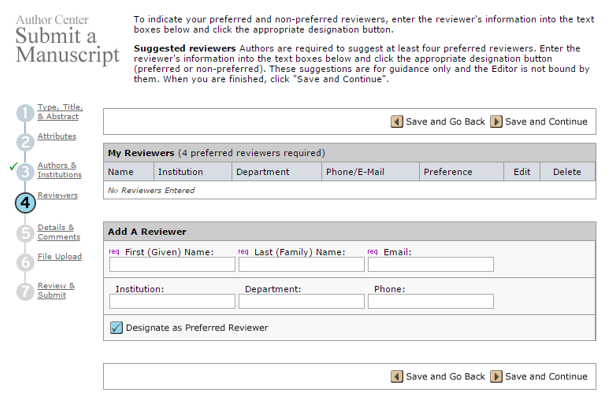This screenshot has width=610, height=412.
Task: Open Details & Comments step
Action: (58, 232)
